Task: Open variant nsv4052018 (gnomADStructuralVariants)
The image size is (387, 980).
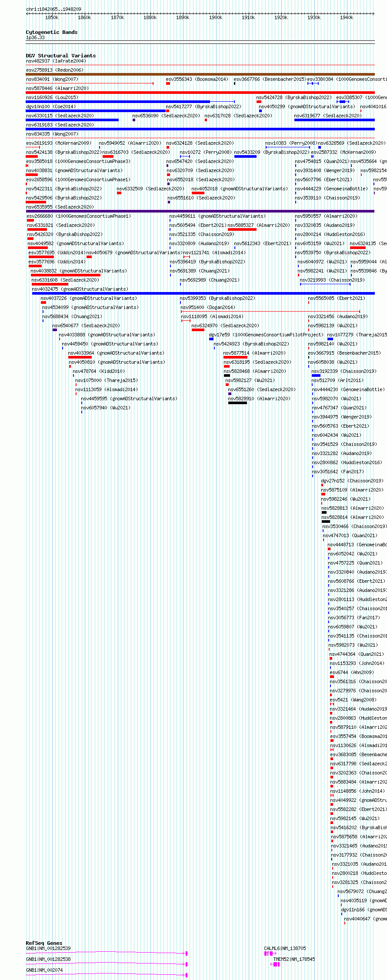Action: point(240,189)
